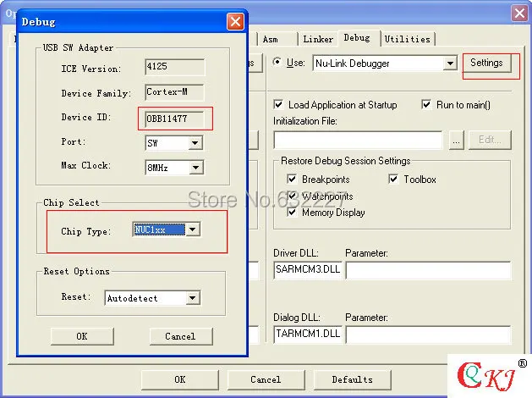This screenshot has width=532, height=398.
Task: Open the Nu-Link Debugger driver dropdown
Action: [x=450, y=64]
